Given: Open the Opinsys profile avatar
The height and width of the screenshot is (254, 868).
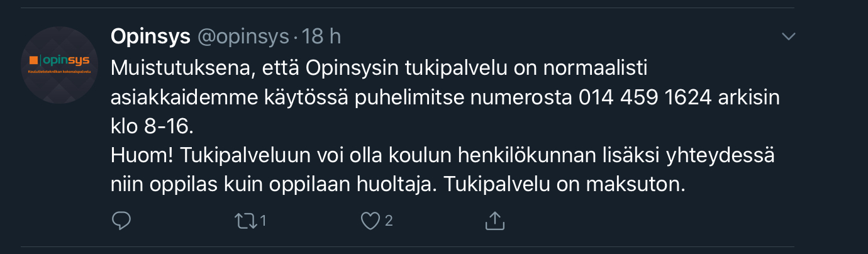Looking at the screenshot, I should (x=59, y=64).
